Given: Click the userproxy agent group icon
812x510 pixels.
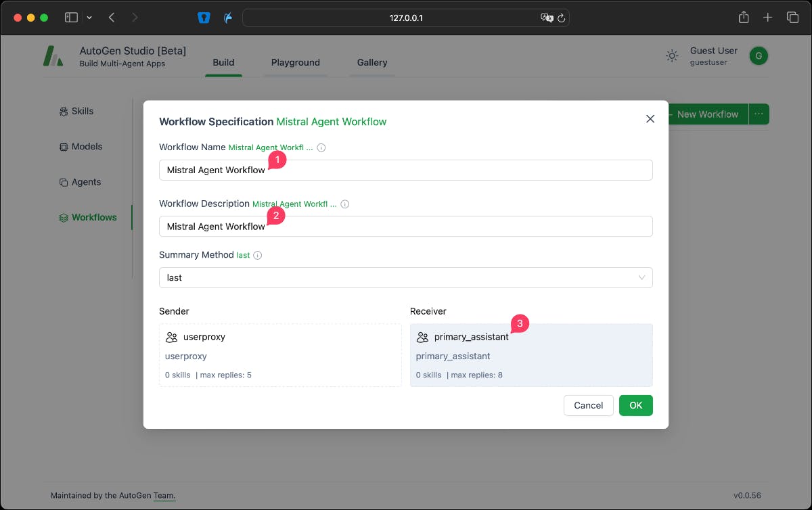Looking at the screenshot, I should pyautogui.click(x=171, y=337).
